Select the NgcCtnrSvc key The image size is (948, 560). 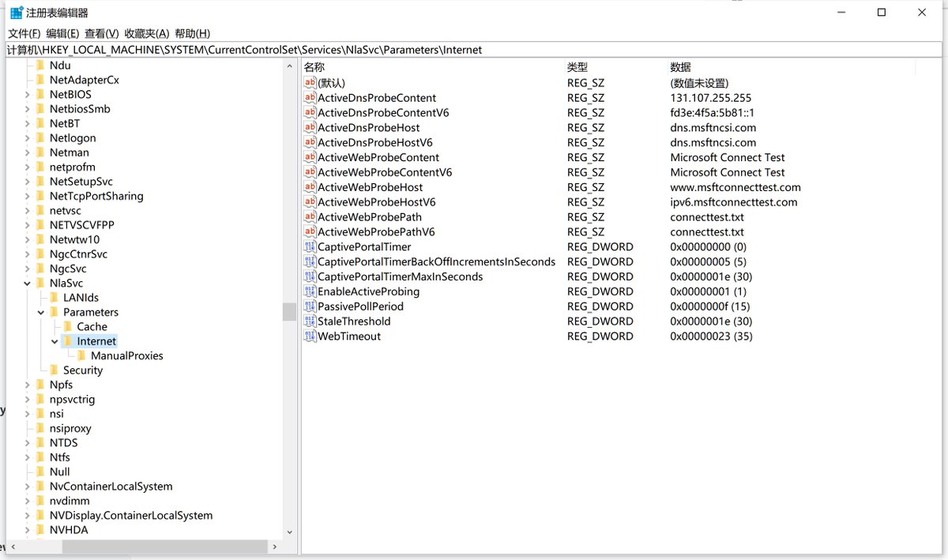point(78,254)
